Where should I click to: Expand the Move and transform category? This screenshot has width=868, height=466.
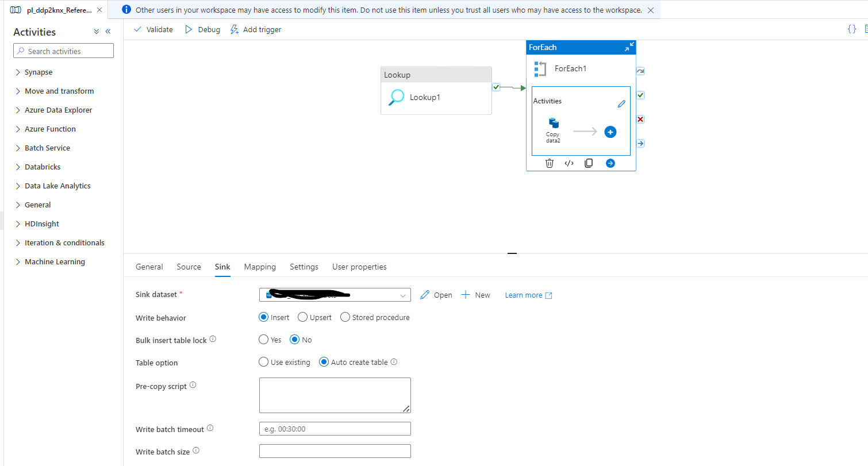coord(59,91)
